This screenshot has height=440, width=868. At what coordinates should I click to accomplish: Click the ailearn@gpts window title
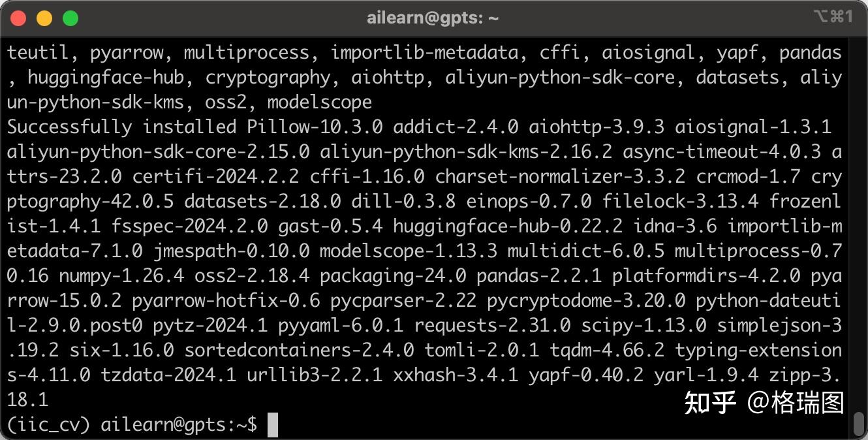433,18
